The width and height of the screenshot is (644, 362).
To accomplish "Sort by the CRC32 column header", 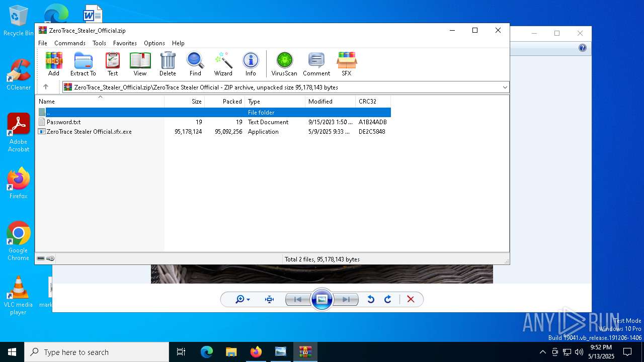I will 373,102.
